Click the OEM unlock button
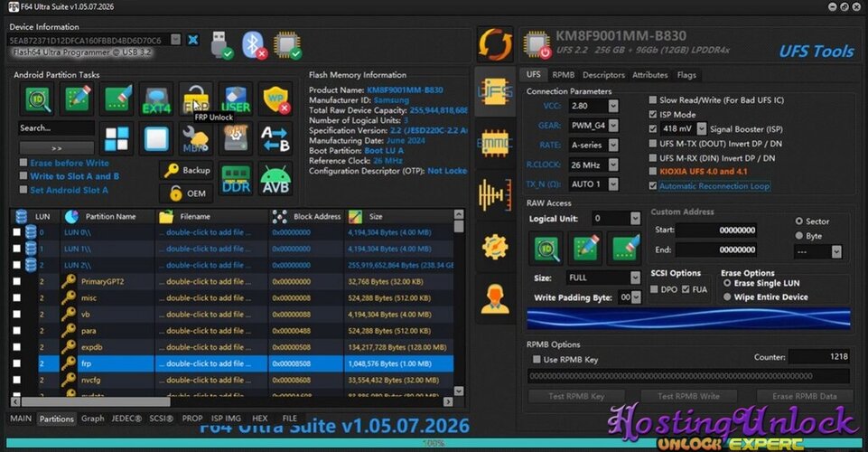The height and width of the screenshot is (452, 868). click(187, 193)
